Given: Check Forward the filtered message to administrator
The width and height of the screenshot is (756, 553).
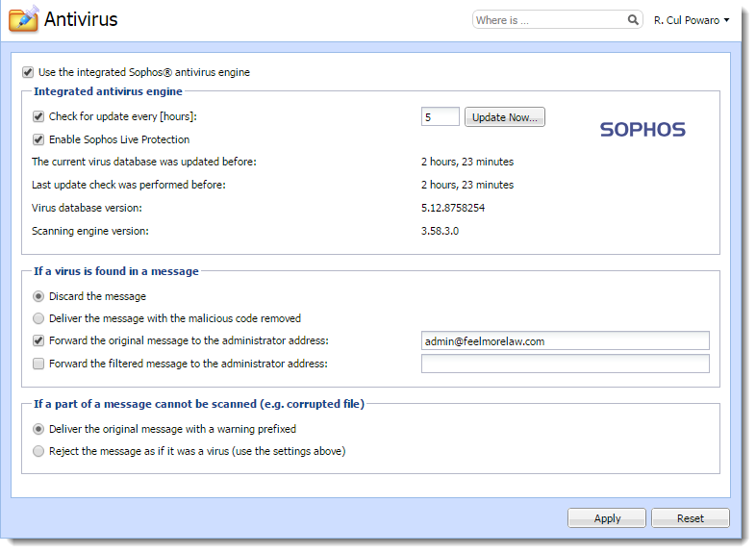Looking at the screenshot, I should coord(38,364).
